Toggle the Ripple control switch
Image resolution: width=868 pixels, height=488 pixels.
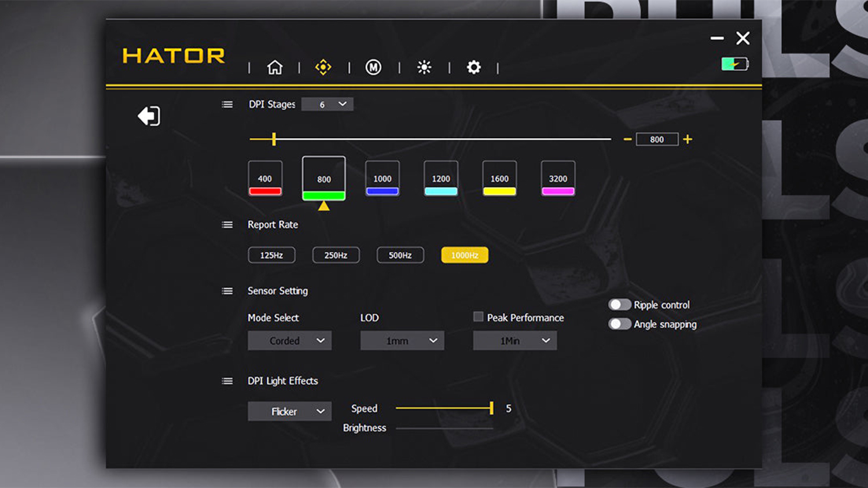pos(619,305)
